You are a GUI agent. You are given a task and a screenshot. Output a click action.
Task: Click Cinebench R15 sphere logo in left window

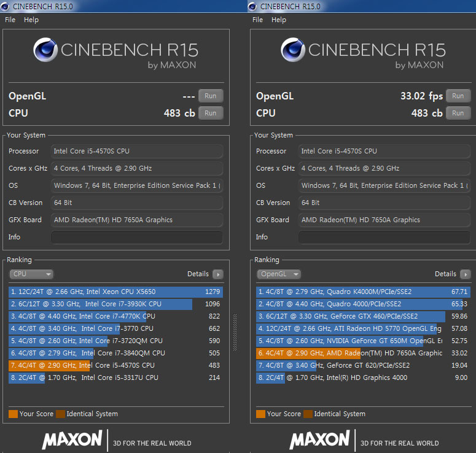(x=45, y=50)
